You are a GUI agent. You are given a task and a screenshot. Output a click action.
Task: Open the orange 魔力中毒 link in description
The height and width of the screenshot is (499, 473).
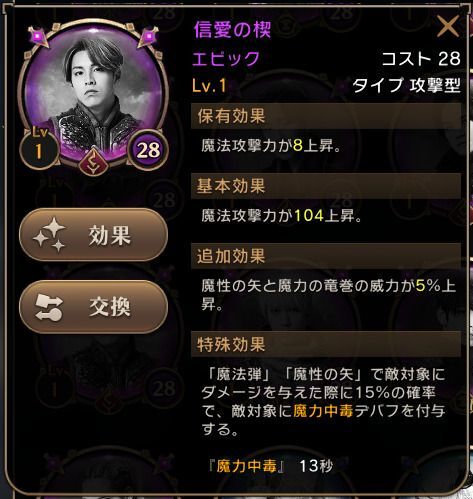tap(323, 411)
